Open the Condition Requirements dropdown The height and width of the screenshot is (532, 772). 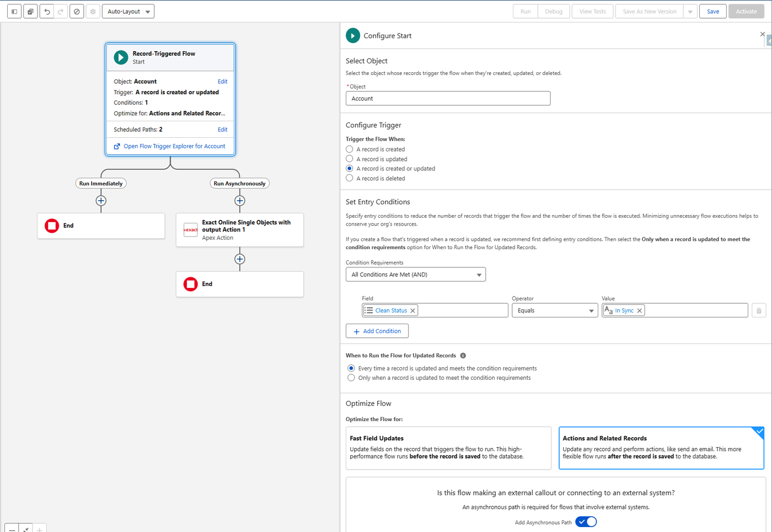(x=416, y=275)
